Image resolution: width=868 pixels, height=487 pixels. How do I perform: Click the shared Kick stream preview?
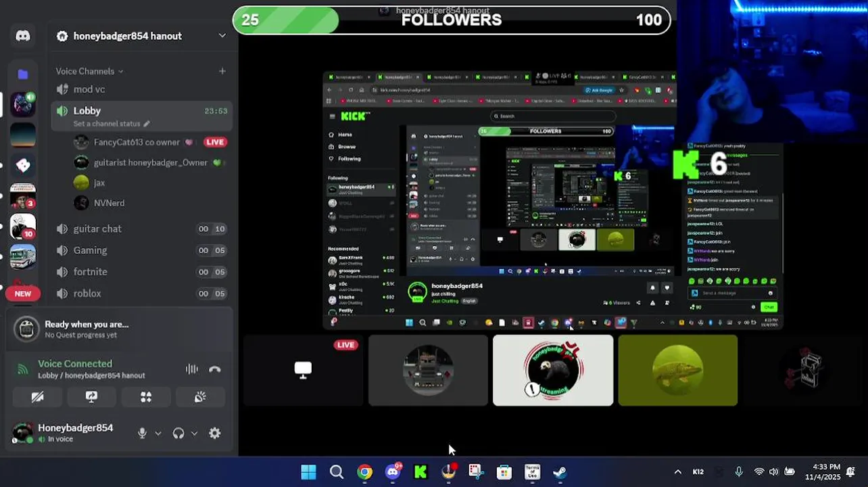(553, 200)
